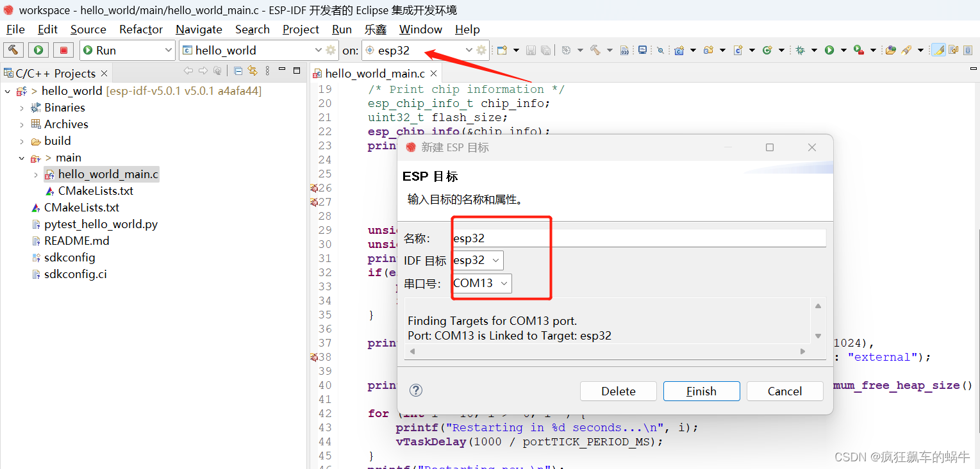Toggle Link with Editor in Projects view
The image size is (980, 469).
pyautogui.click(x=253, y=71)
